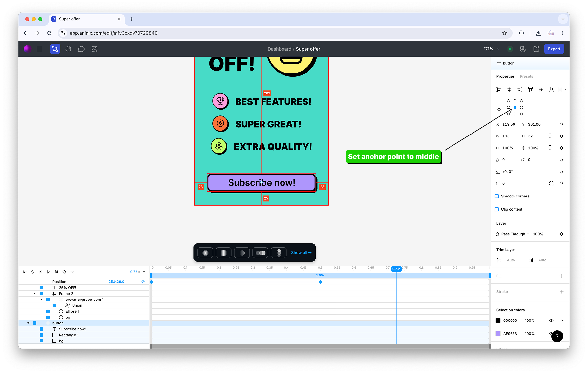588x373 pixels.
Task: Toggle independent corner radius icon
Action: 551,183
